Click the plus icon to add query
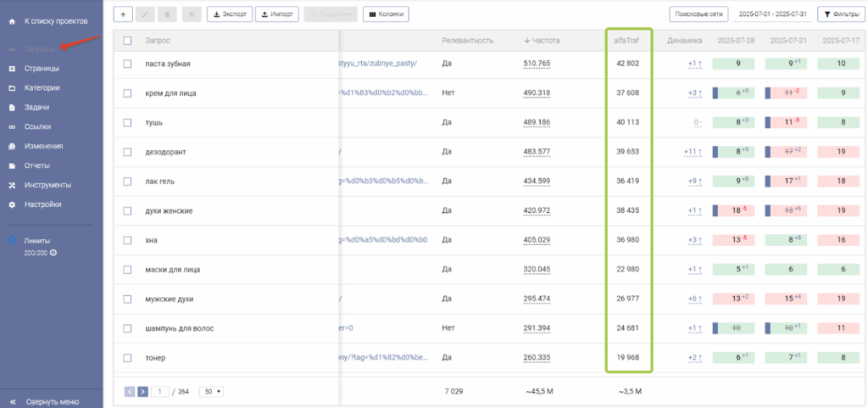The width and height of the screenshot is (868, 408). (122, 14)
